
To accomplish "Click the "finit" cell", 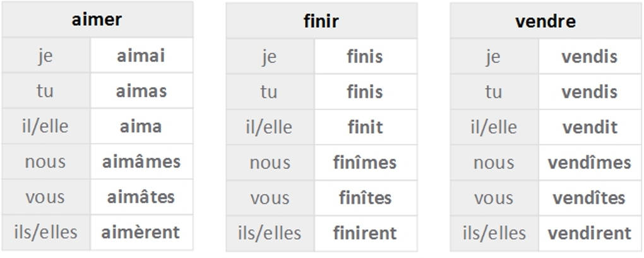I will (365, 127).
